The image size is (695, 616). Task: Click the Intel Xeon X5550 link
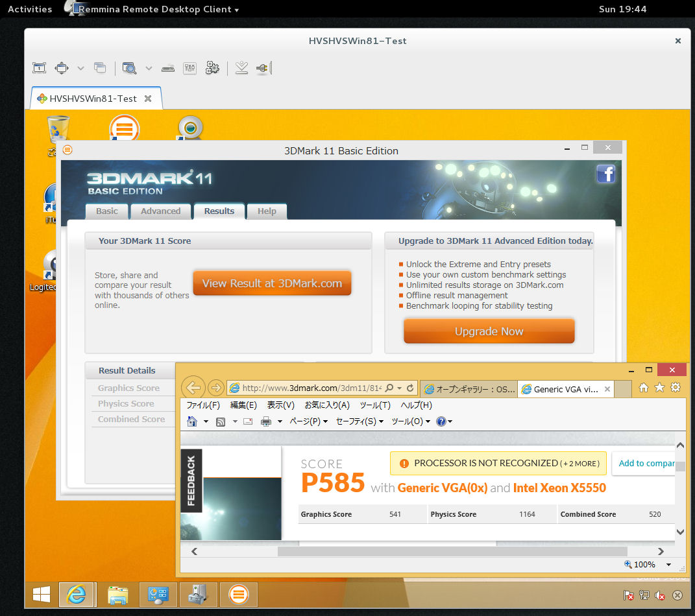[x=559, y=488]
